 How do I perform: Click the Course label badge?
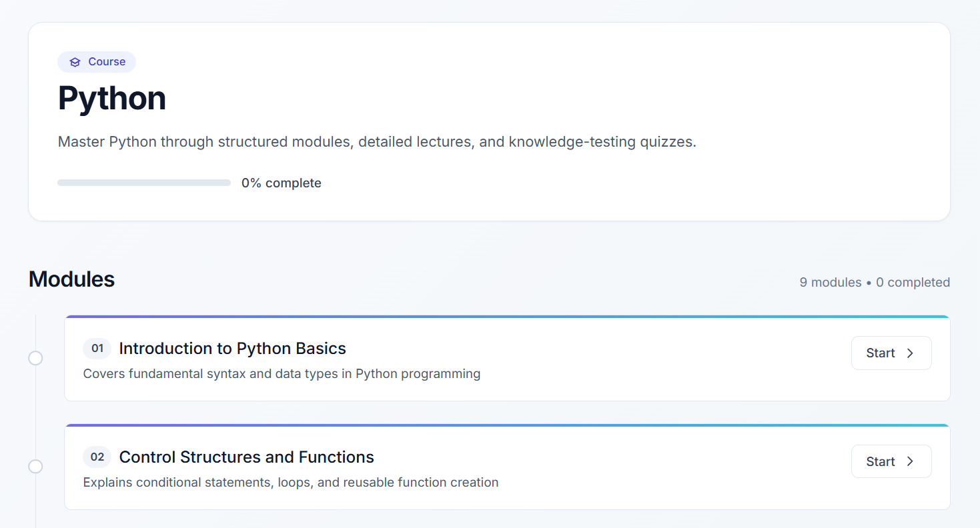pyautogui.click(x=97, y=62)
